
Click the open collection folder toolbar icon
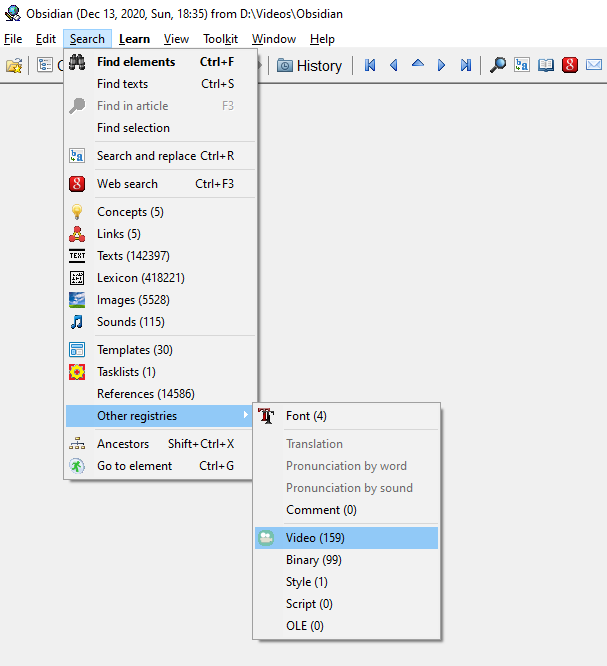pos(14,66)
